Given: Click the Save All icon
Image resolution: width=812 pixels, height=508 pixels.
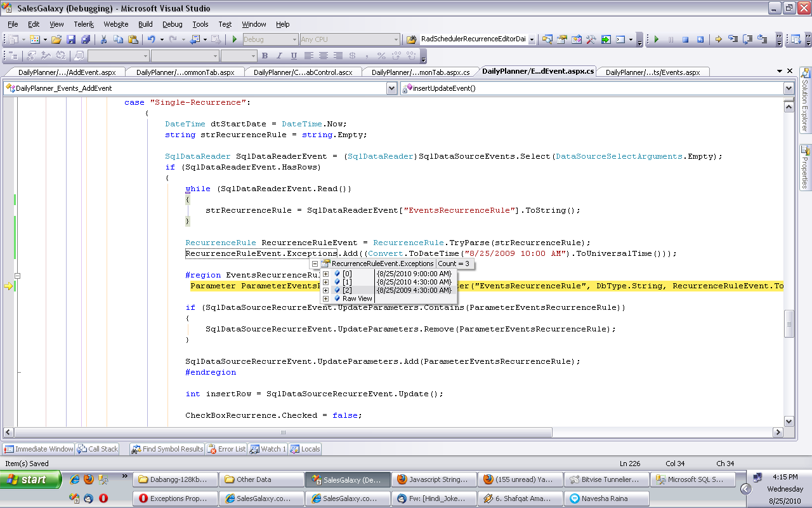Looking at the screenshot, I should pos(86,39).
